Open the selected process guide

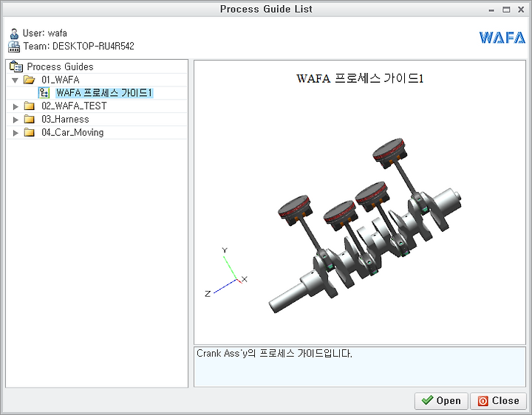[x=441, y=401]
